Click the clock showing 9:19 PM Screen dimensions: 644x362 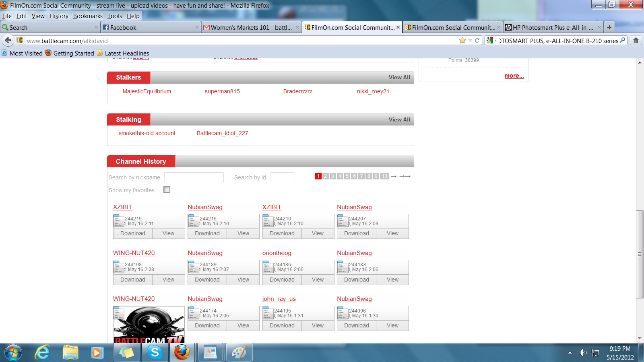620,349
